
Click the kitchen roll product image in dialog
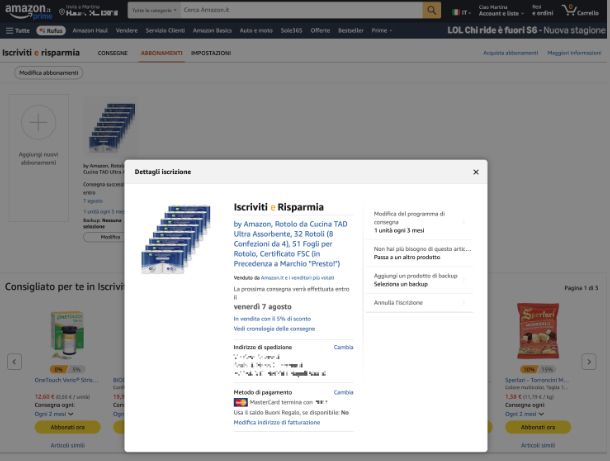tap(176, 238)
